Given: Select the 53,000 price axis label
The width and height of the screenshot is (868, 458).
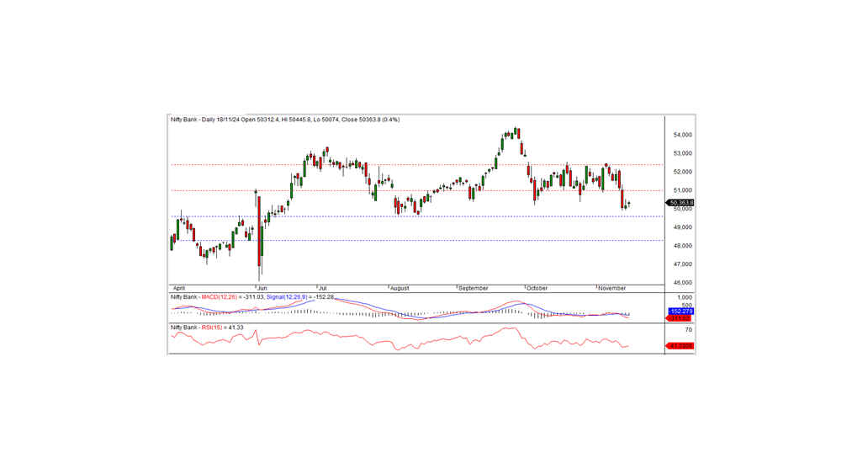Looking at the screenshot, I should [682, 153].
